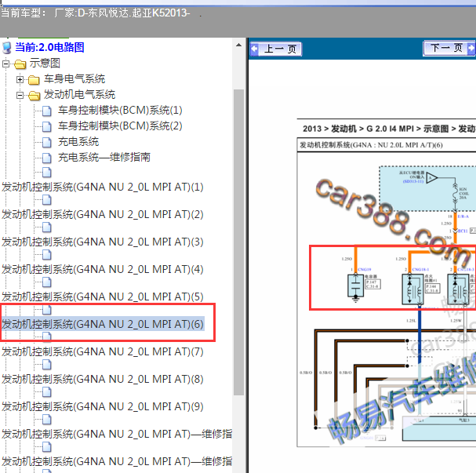Click the tree panel scroll up arrow
The image size is (476, 473).
click(x=239, y=45)
